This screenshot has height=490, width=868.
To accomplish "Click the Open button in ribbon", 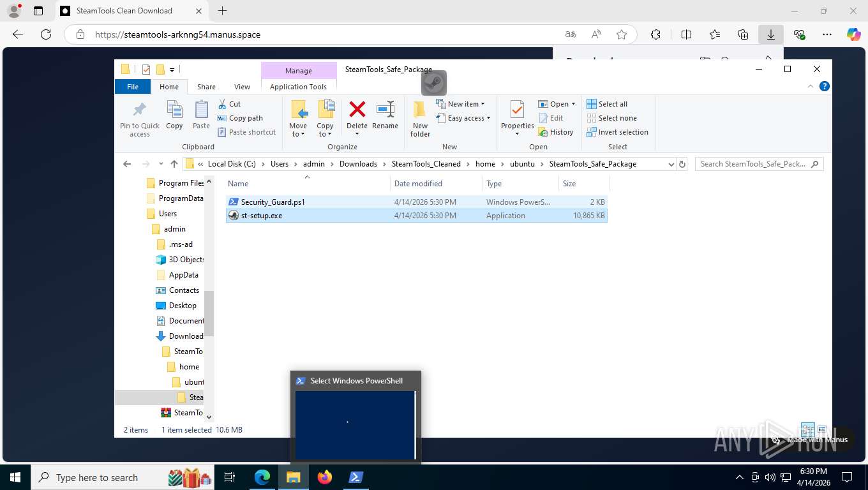I will pyautogui.click(x=557, y=104).
